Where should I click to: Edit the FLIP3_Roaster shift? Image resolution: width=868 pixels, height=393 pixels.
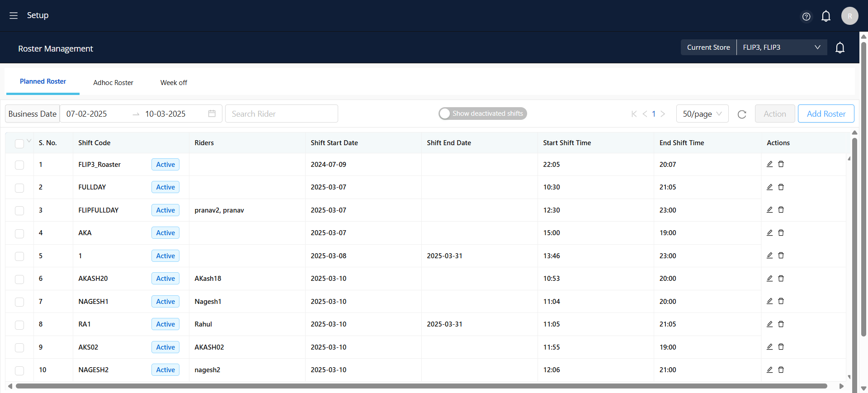769,164
